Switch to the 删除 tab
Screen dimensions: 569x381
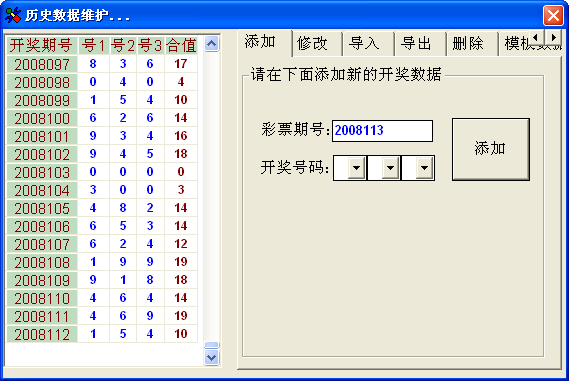coord(472,44)
